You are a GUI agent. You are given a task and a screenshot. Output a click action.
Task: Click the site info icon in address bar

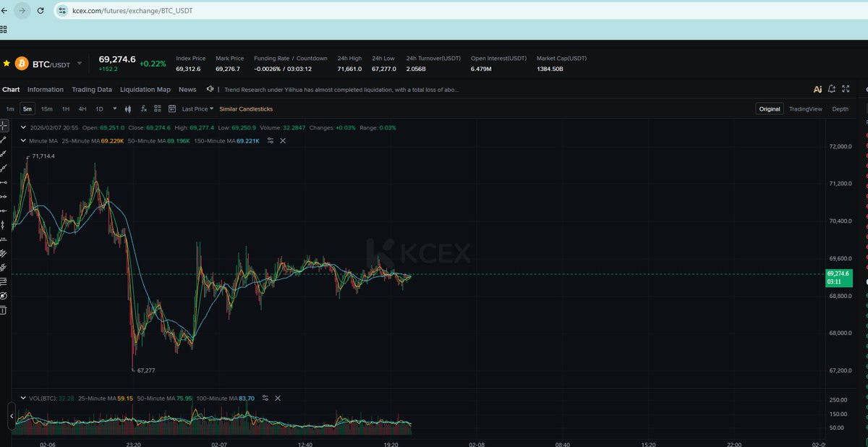click(x=63, y=11)
